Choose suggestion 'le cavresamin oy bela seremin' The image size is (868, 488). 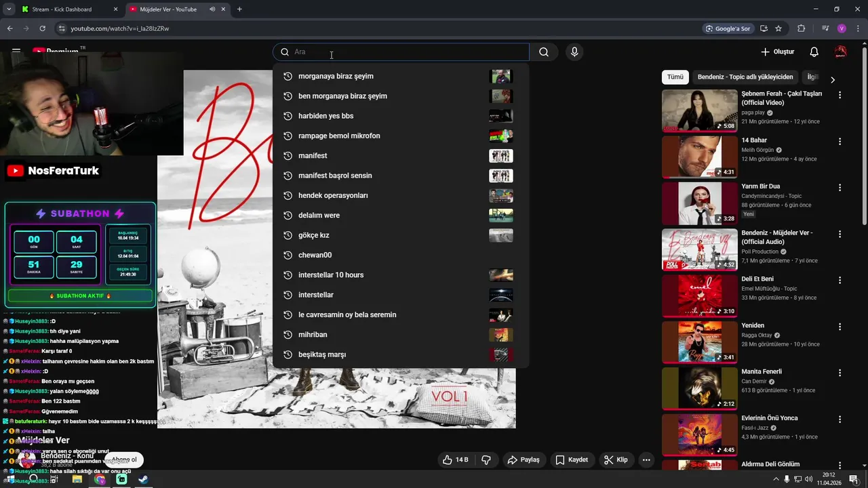(401, 314)
